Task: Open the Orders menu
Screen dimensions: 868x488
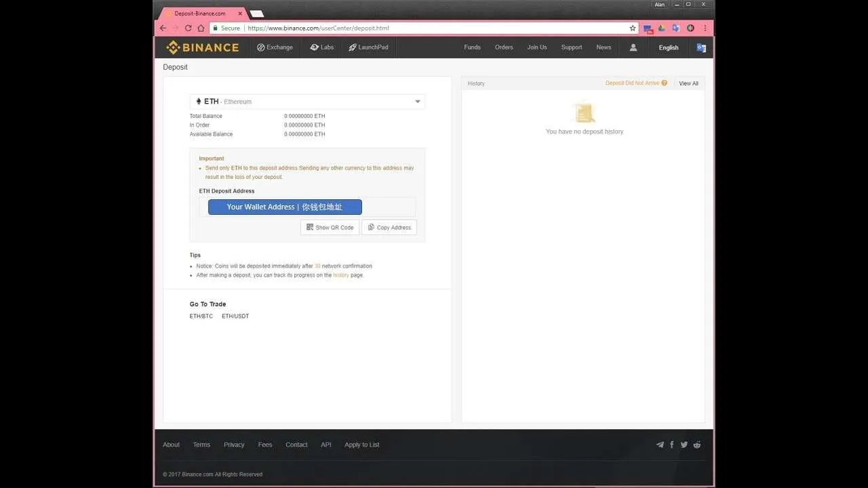Action: 504,47
